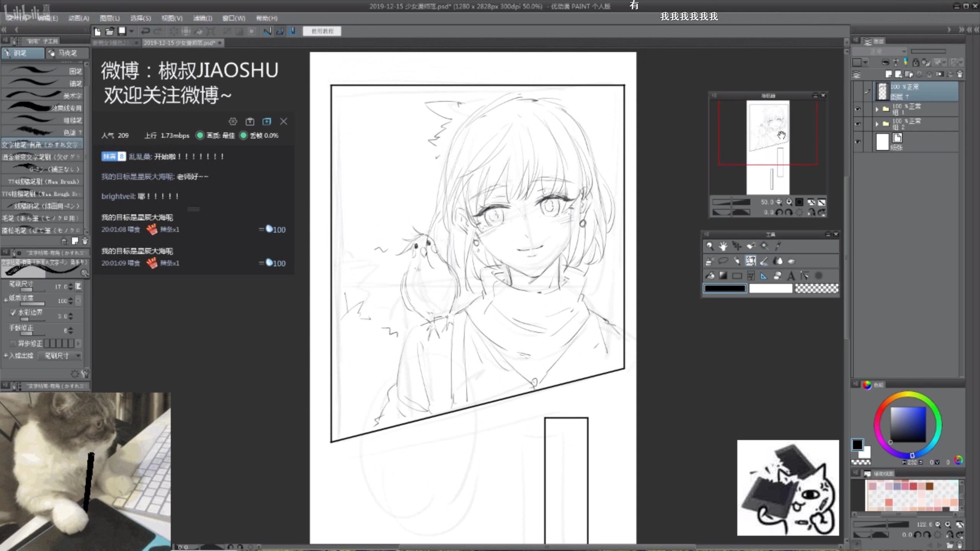
Task: Open the 文件 menu
Action: pos(17,18)
